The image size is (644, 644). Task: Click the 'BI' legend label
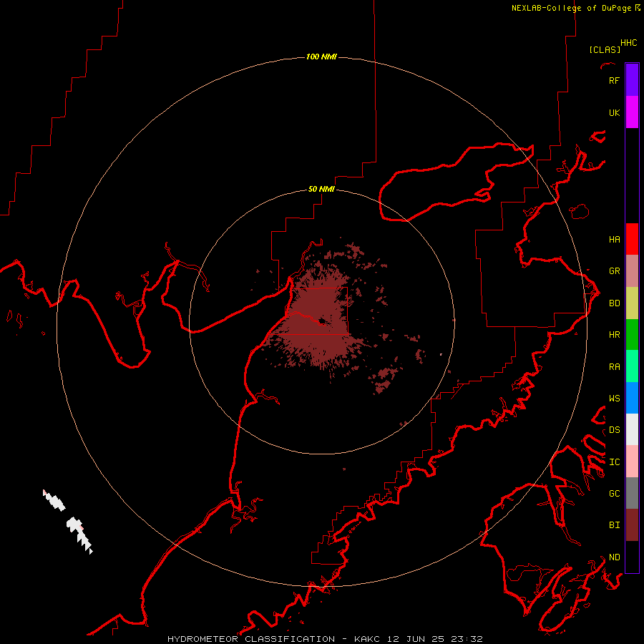click(615, 525)
